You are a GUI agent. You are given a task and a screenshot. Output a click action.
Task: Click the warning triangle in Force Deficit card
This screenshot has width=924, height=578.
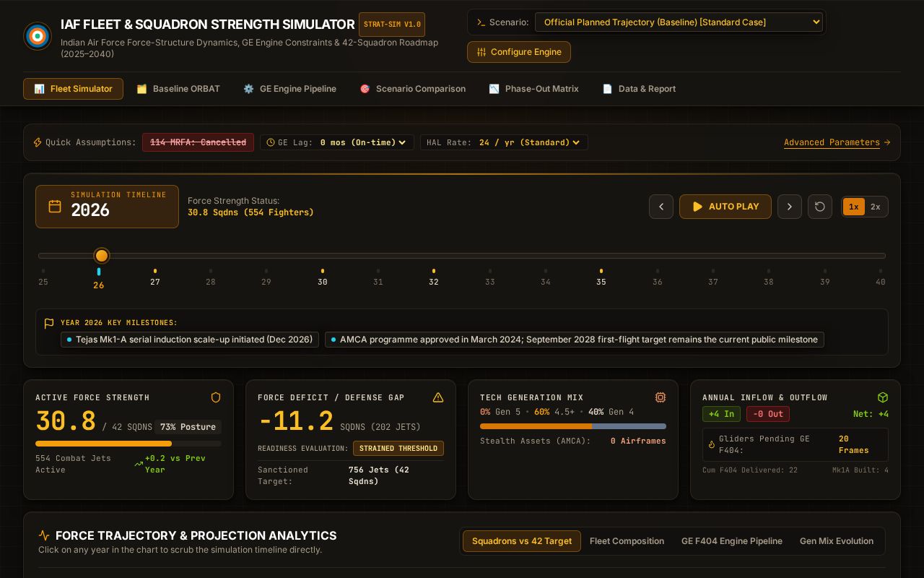(438, 397)
